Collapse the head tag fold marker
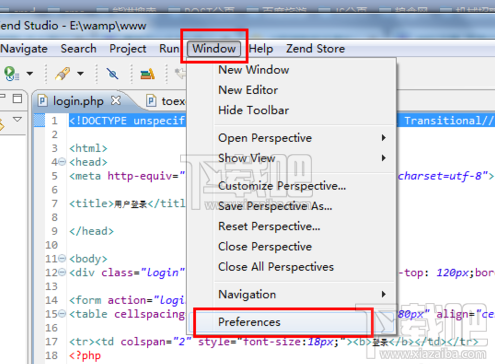Screen dimensions: 495x364 pyautogui.click(x=62, y=162)
